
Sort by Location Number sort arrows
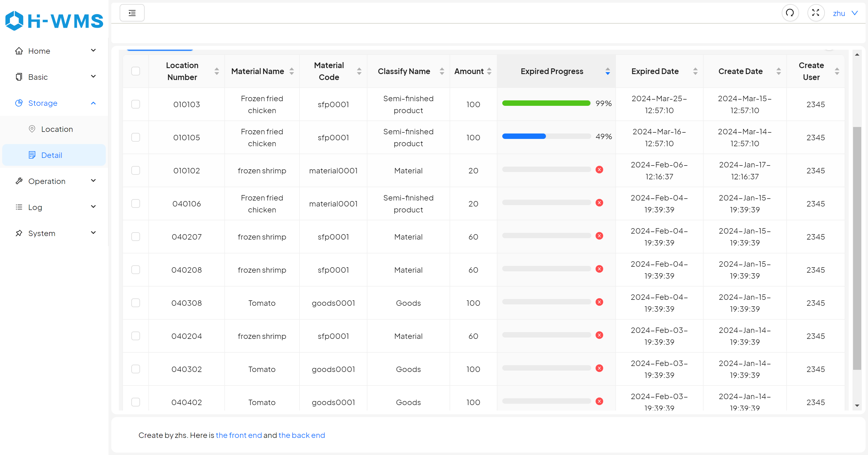pos(217,71)
